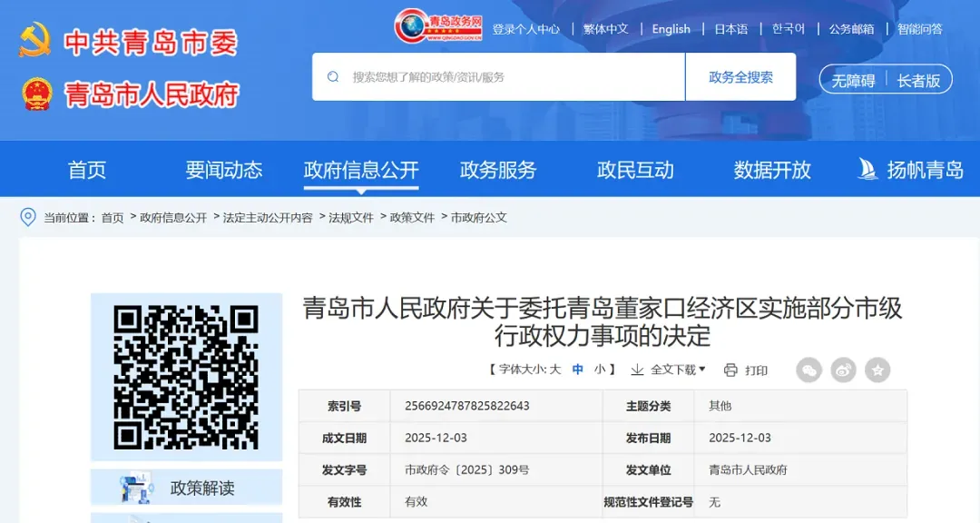Switch to English version
This screenshot has width=980, height=523.
tap(671, 29)
